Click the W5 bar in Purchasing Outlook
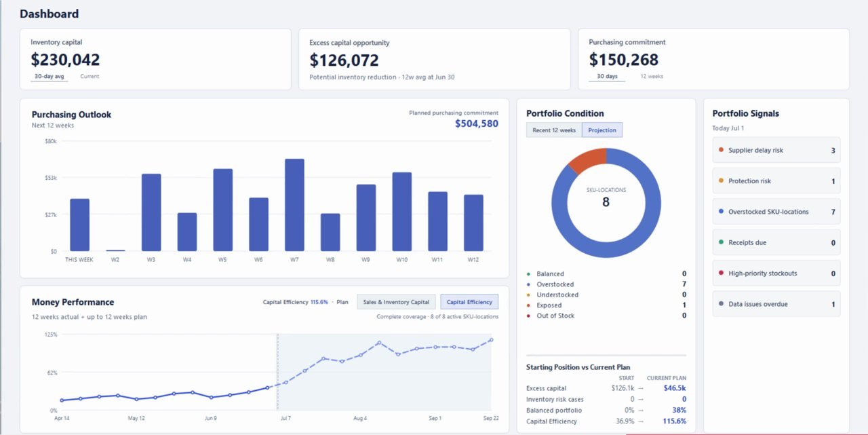The height and width of the screenshot is (435, 868). [x=223, y=210]
